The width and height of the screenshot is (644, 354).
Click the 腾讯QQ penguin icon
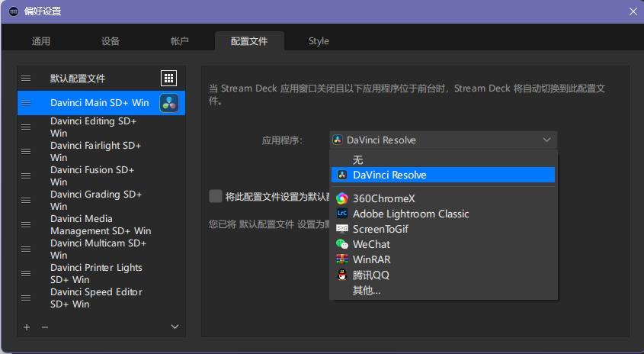[x=342, y=275]
